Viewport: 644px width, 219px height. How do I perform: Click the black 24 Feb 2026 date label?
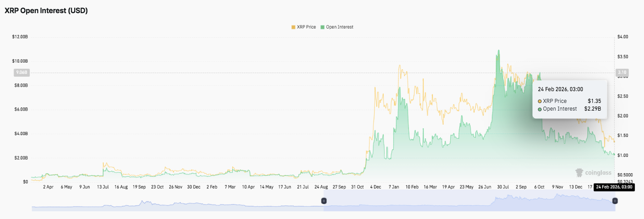613,187
